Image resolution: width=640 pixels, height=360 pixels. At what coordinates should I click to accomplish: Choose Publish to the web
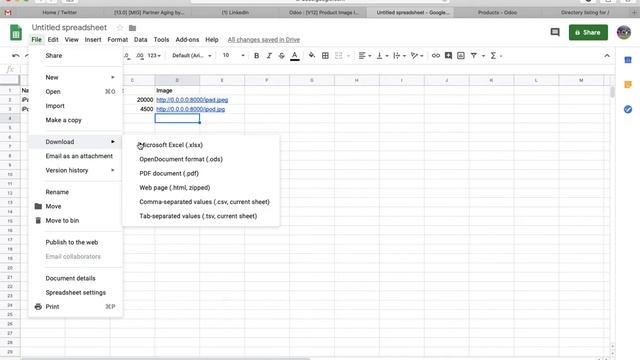[x=76, y=242]
